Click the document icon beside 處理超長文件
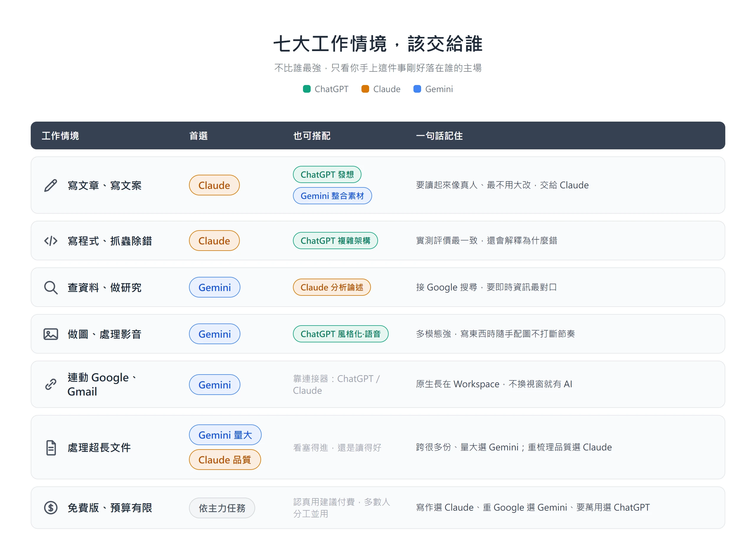The width and height of the screenshot is (756, 536). click(x=51, y=447)
